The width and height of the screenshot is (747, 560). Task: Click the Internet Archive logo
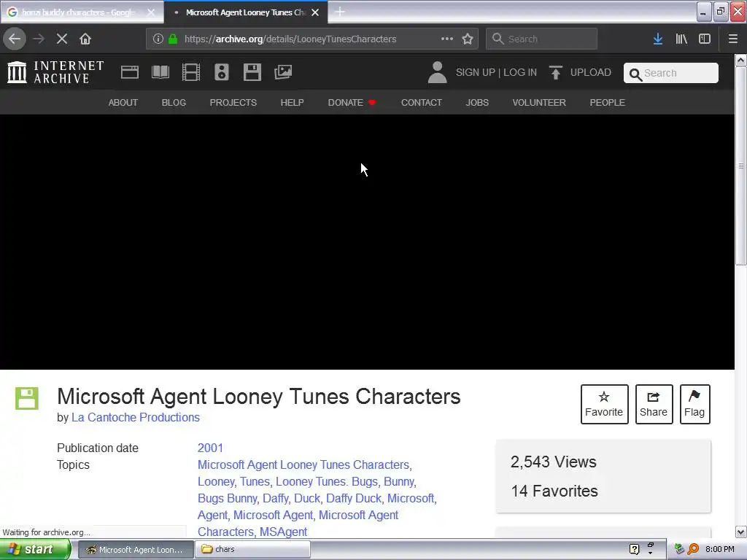55,72
